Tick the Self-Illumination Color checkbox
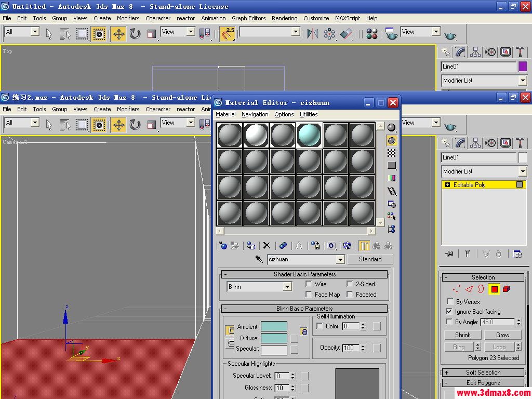 [320, 326]
